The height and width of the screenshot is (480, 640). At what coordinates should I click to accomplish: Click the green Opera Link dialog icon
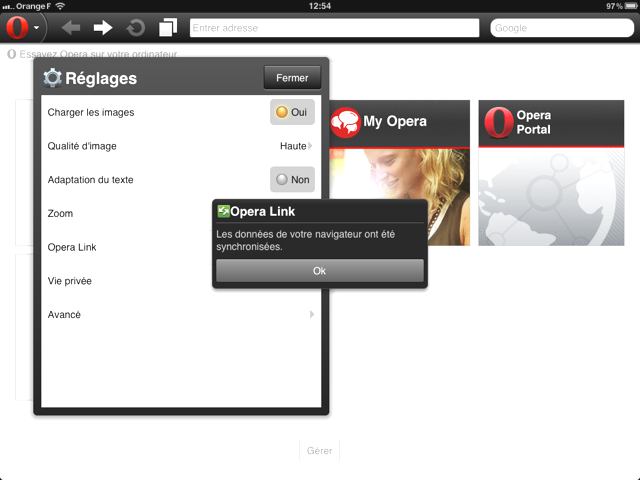tap(223, 211)
